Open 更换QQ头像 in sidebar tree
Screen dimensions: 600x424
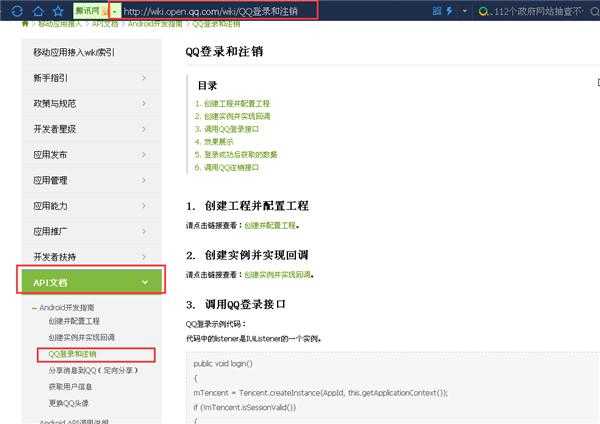pyautogui.click(x=68, y=403)
